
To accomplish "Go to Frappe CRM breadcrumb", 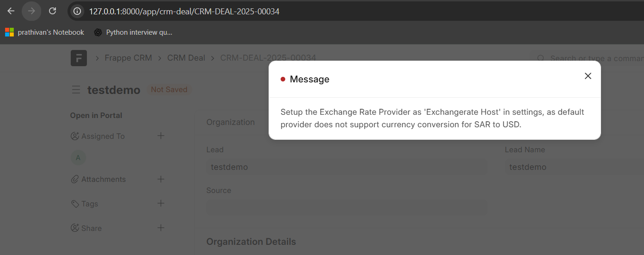I will [x=128, y=58].
